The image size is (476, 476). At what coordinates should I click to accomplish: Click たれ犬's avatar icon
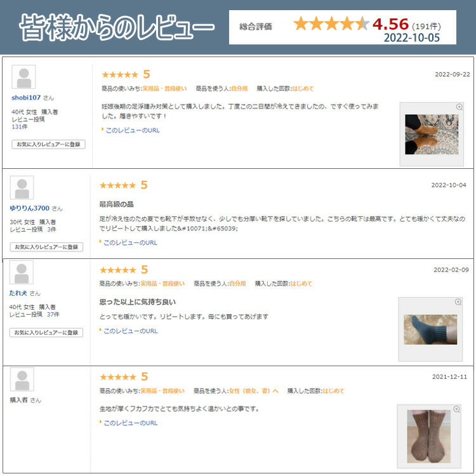point(22,272)
